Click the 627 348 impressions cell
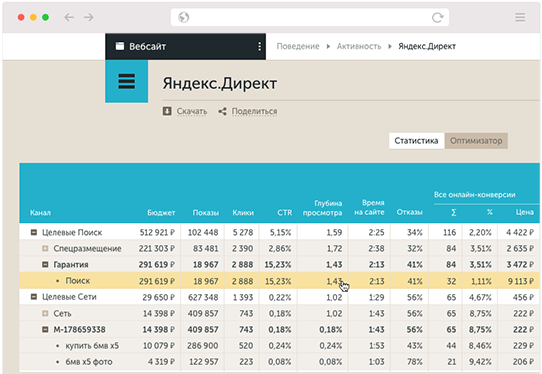Image resolution: width=542 pixels, height=374 pixels. point(203,297)
